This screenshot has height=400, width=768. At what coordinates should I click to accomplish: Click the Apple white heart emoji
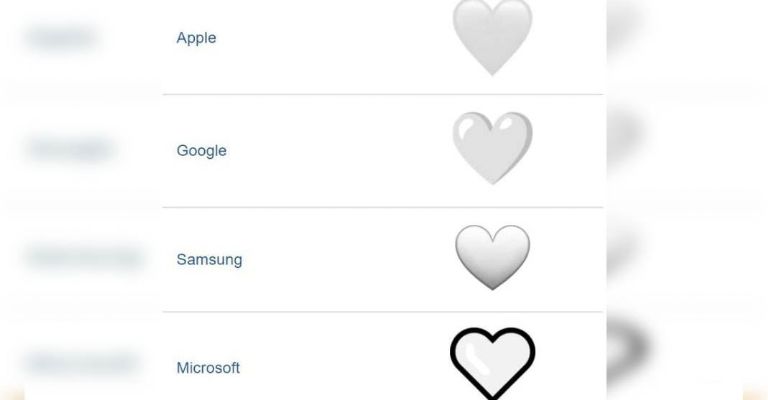coord(492,37)
